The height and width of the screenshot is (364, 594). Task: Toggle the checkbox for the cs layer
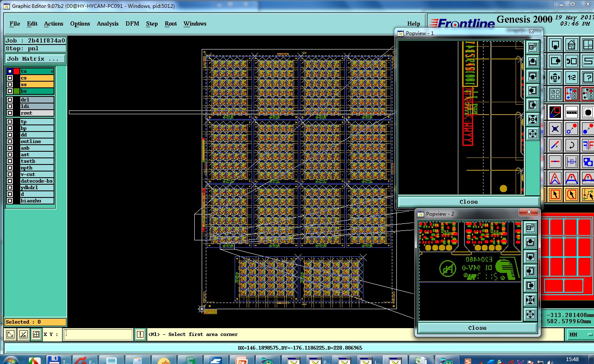pos(10,78)
